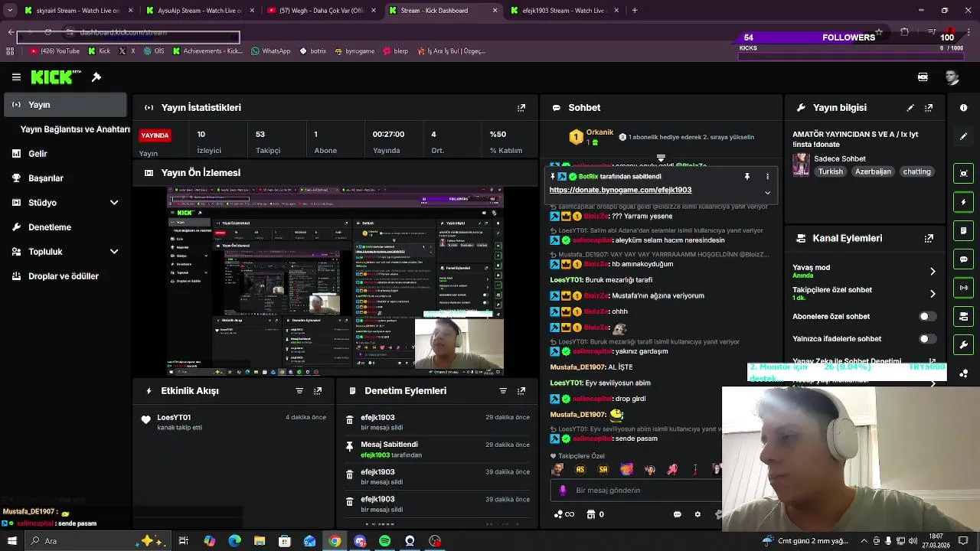Click the stream preview video thumbnail
The height and width of the screenshot is (551, 980).
coord(335,281)
